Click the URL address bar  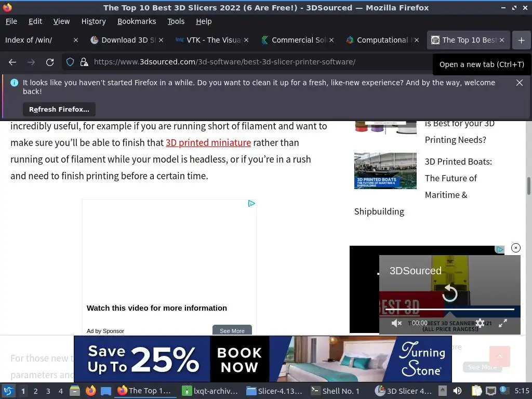pyautogui.click(x=224, y=62)
